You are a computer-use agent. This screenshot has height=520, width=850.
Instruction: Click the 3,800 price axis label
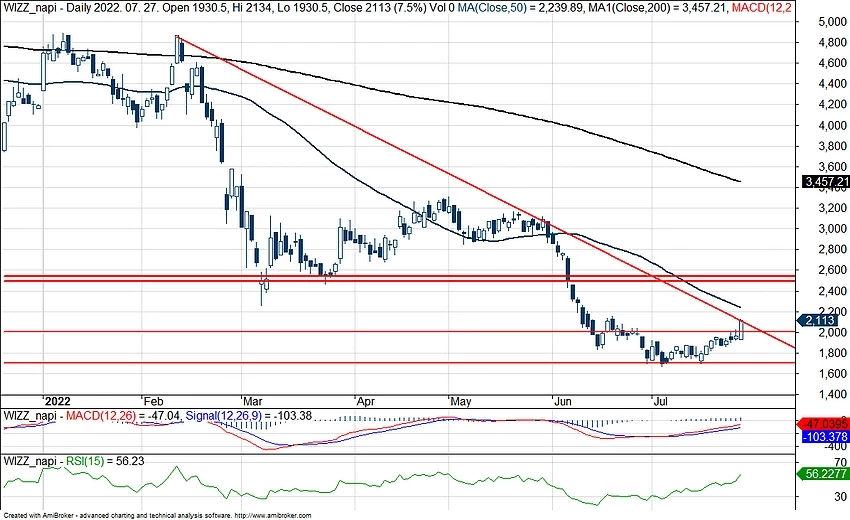[833, 146]
